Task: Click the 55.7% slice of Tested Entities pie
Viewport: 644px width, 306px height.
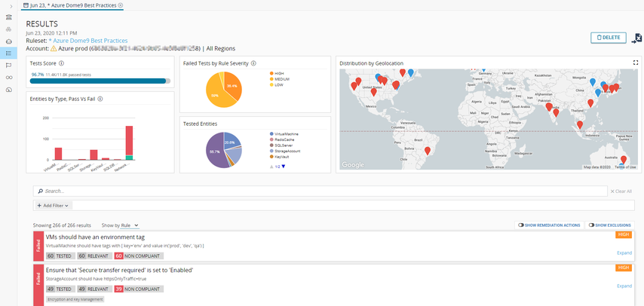Action: [x=214, y=152]
